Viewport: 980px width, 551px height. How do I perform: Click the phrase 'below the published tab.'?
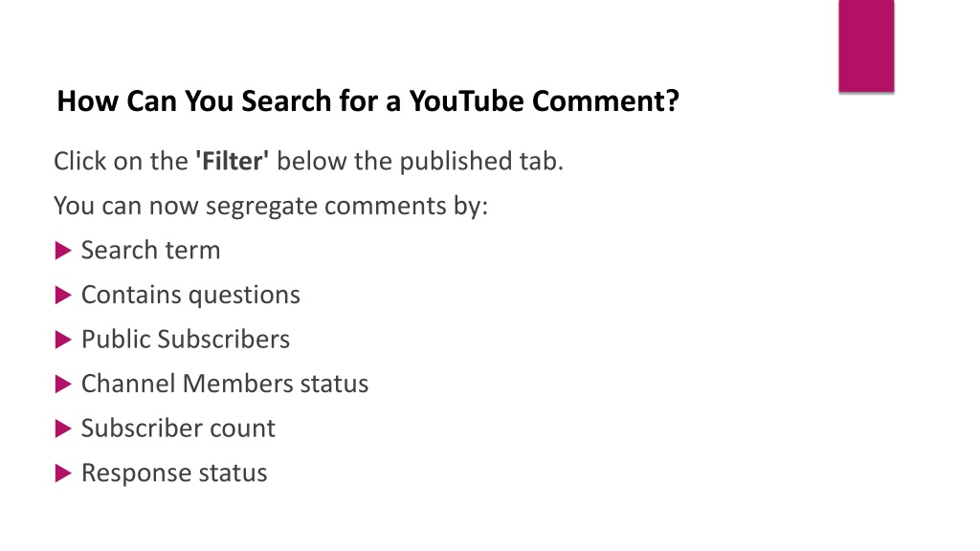[420, 161]
